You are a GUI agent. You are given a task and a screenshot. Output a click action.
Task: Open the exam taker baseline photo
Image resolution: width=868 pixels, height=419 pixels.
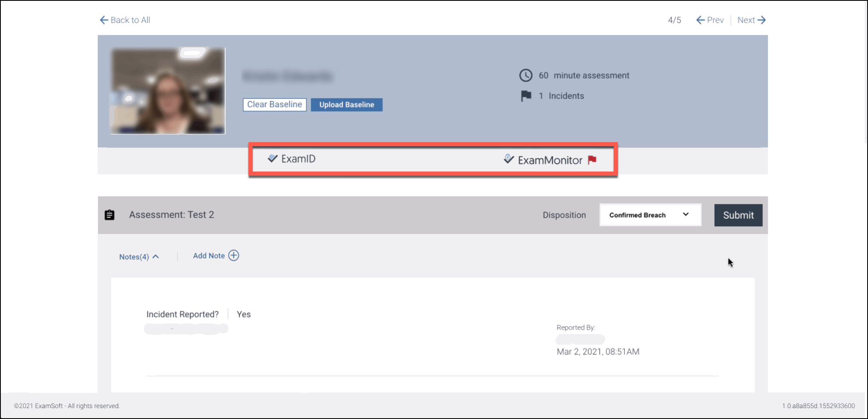(x=168, y=91)
